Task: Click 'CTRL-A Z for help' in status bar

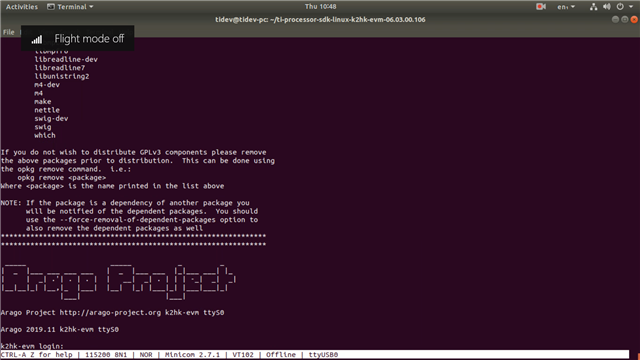Action: [x=36, y=355]
